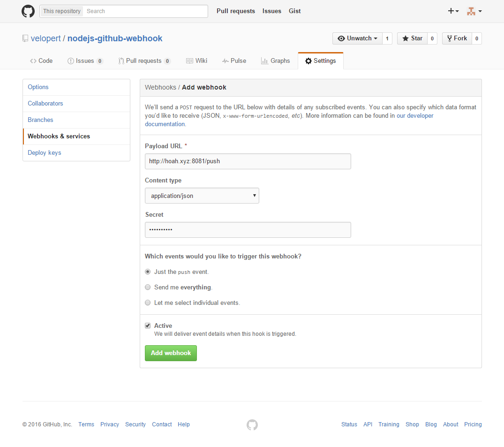The width and height of the screenshot is (504, 447).
Task: Uncheck the Active checkbox
Action: pyautogui.click(x=148, y=326)
